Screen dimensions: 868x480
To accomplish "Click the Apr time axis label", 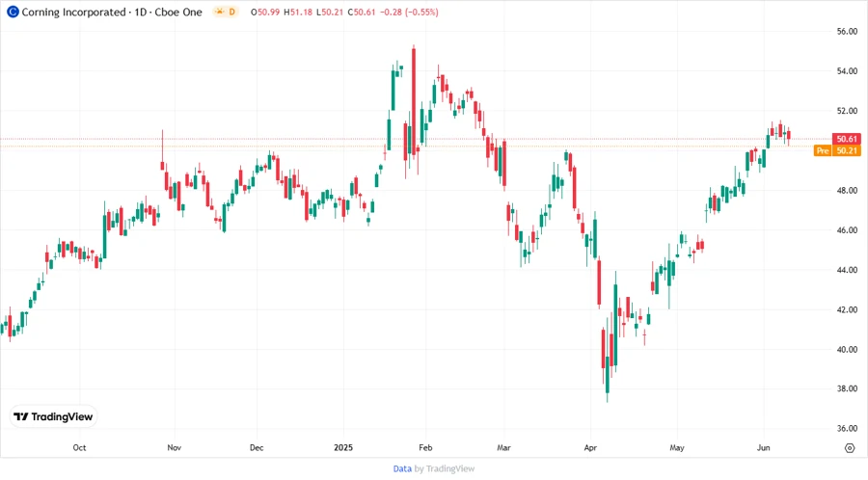I will pyautogui.click(x=590, y=447).
